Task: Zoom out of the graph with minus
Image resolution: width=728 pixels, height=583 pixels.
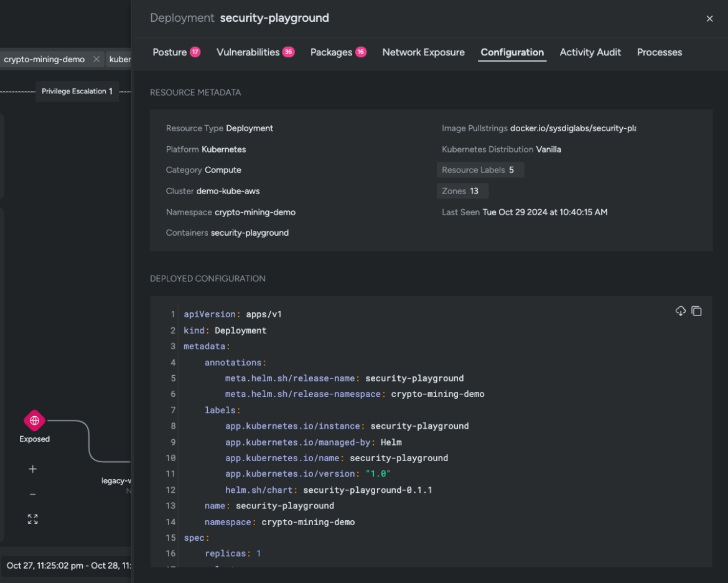Action: point(32,495)
